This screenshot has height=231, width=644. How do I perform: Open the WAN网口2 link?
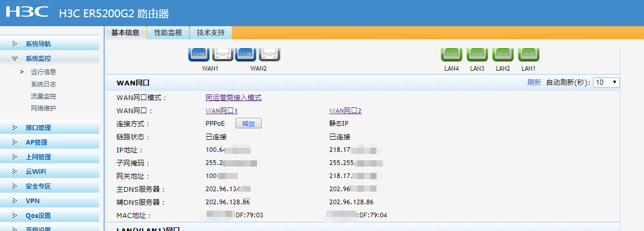click(x=346, y=111)
